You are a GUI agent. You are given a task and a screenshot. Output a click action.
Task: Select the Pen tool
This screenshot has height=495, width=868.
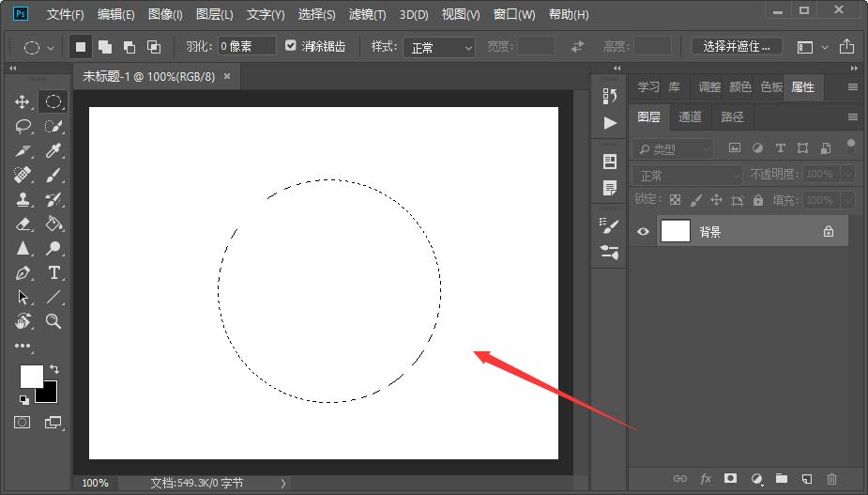click(x=23, y=272)
